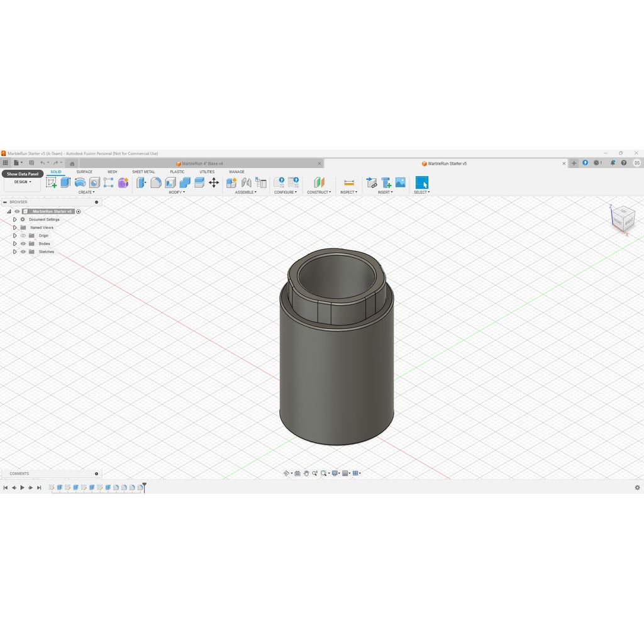The height and width of the screenshot is (644, 644).
Task: Open the ASSEMBLE dropdown menu
Action: coord(246,192)
